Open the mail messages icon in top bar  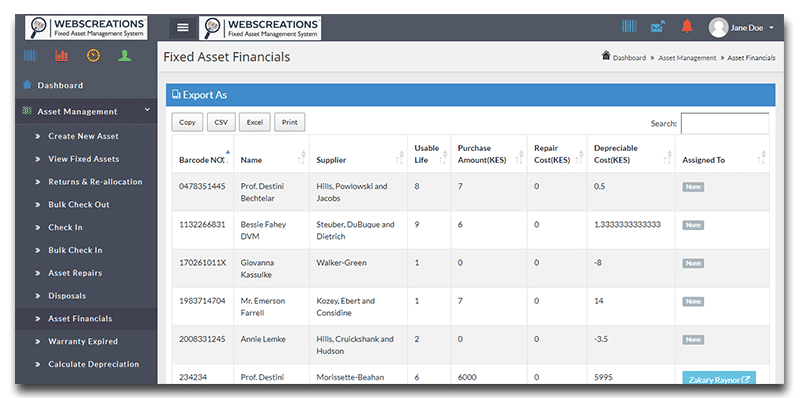(658, 27)
